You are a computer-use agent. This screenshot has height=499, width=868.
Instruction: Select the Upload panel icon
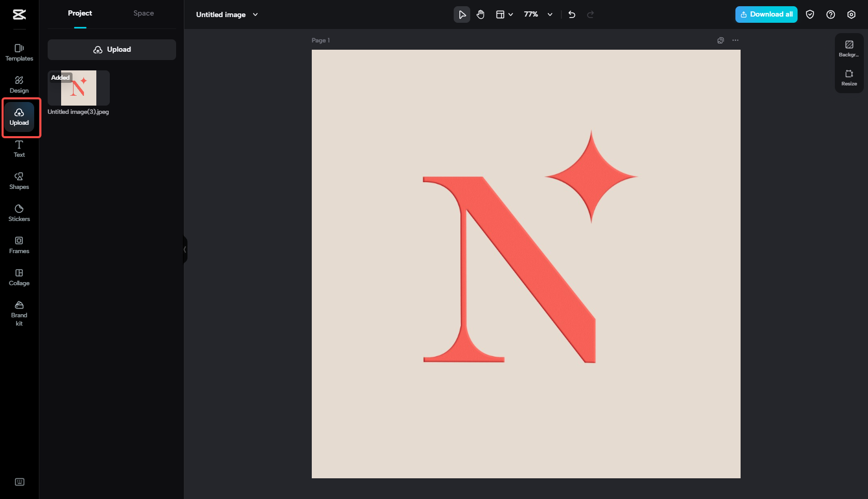[19, 116]
